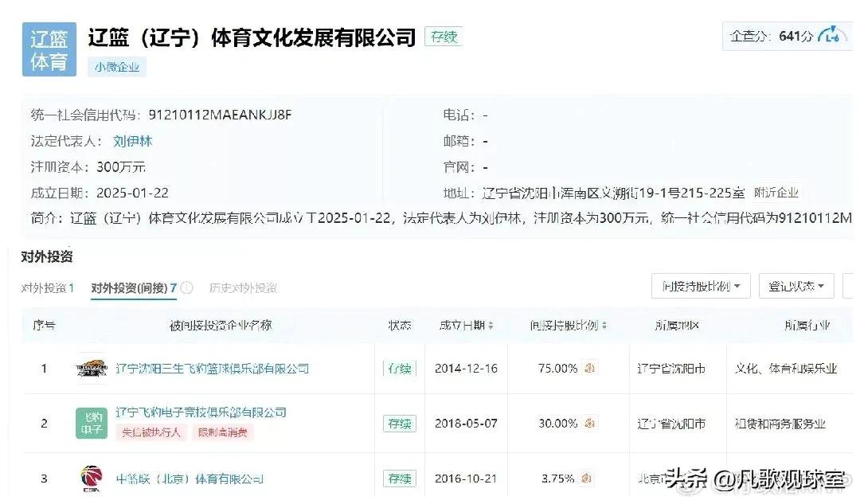The height and width of the screenshot is (504, 860).
Task: Open the 间接持股比例 filter dropdown
Action: pyautogui.click(x=701, y=286)
